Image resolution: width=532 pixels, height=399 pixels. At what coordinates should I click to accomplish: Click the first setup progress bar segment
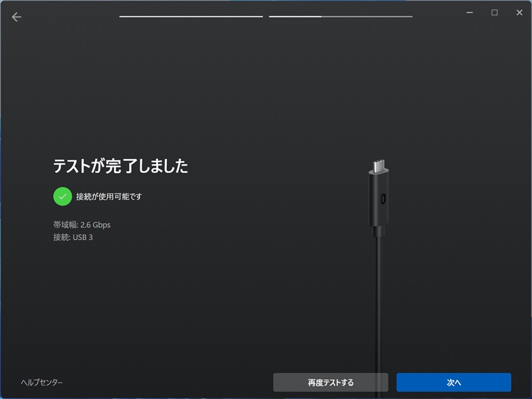[x=191, y=16]
